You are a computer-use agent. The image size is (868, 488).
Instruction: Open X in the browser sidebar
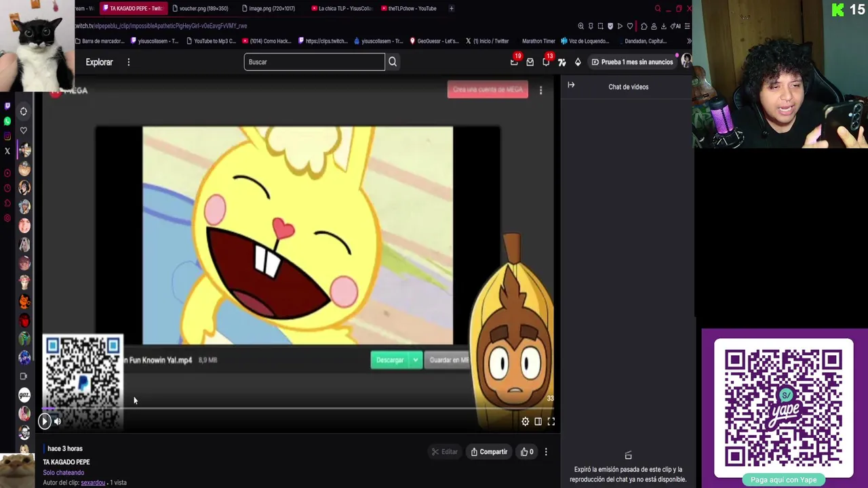tap(7, 151)
